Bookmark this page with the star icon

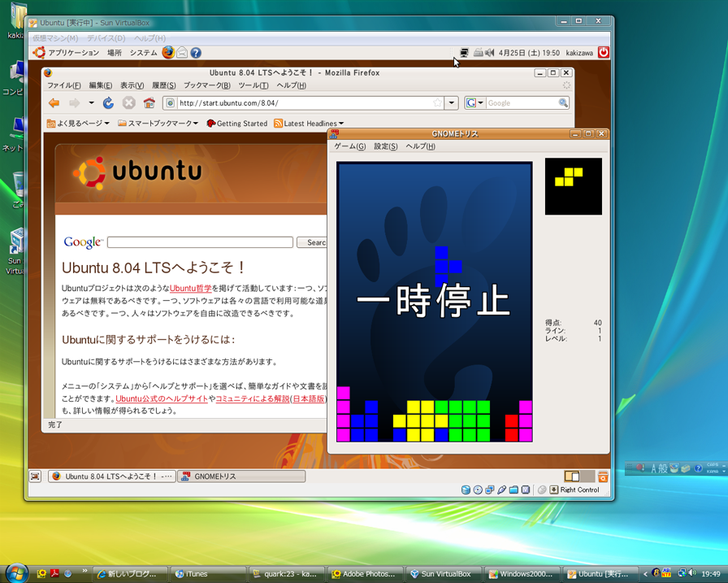click(437, 102)
